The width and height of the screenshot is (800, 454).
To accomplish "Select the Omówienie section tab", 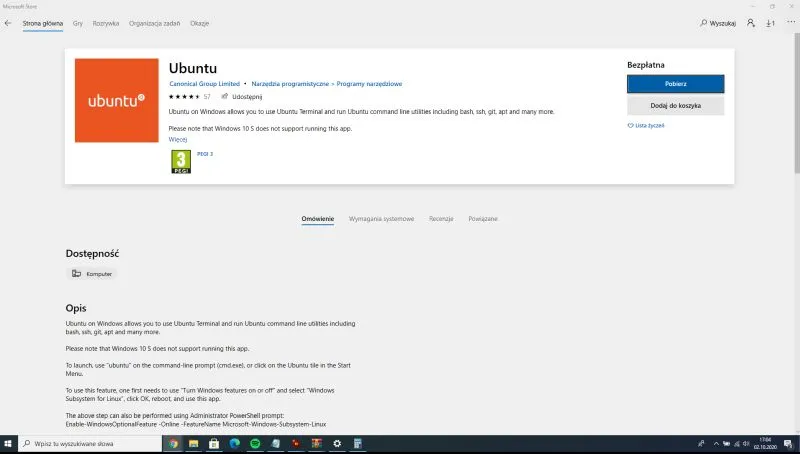I will click(317, 219).
